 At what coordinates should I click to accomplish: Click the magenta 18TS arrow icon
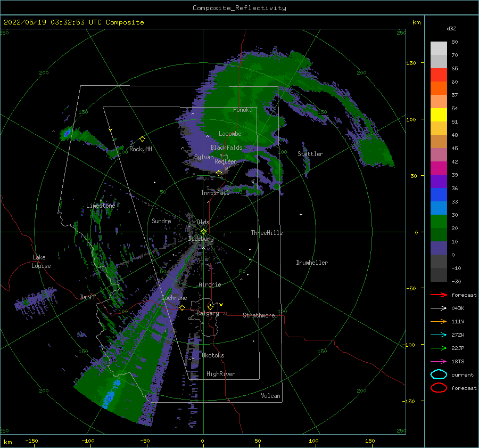point(439,362)
